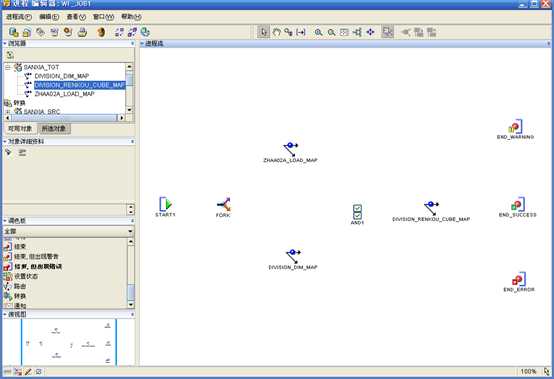This screenshot has width=554, height=379.
Task: Switch to the 可用对象 tab
Action: 20,129
